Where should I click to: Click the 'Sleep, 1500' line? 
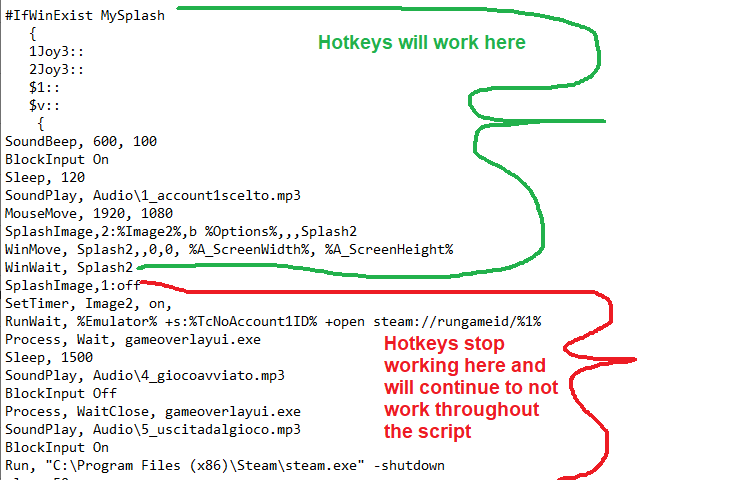coord(49,358)
